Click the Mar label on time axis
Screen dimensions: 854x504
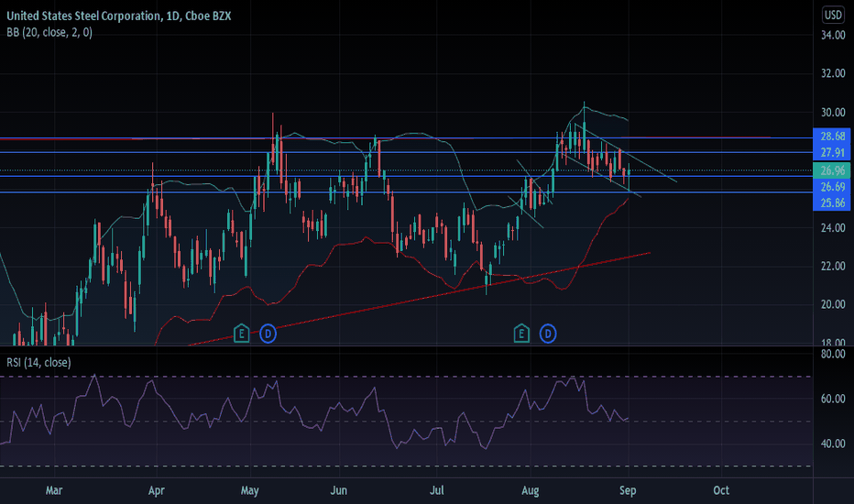point(54,490)
